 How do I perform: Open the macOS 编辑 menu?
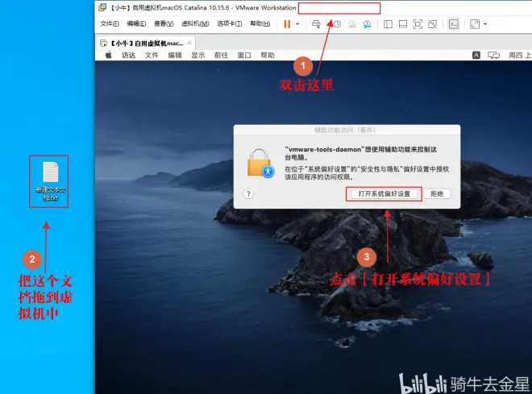[175, 56]
